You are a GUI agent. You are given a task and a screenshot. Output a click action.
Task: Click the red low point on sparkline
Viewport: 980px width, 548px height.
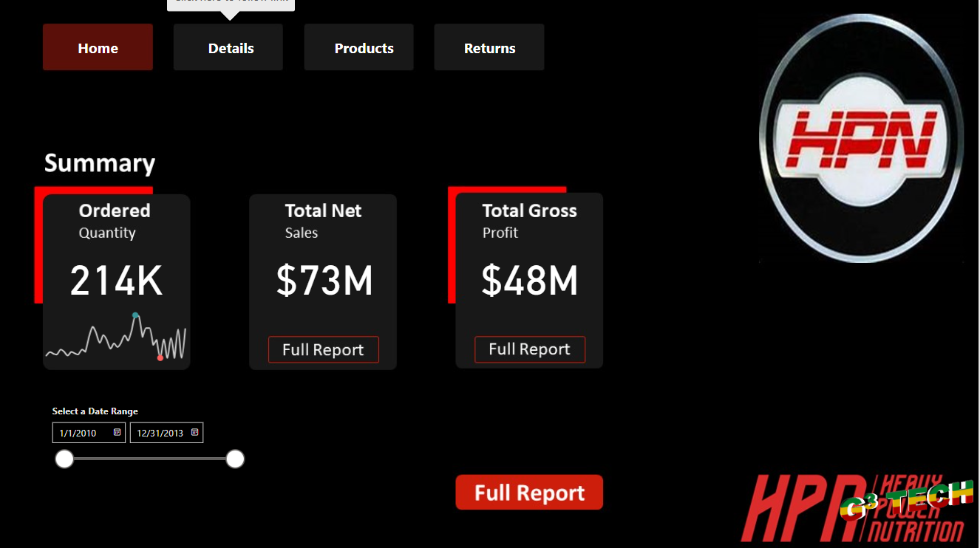click(160, 358)
